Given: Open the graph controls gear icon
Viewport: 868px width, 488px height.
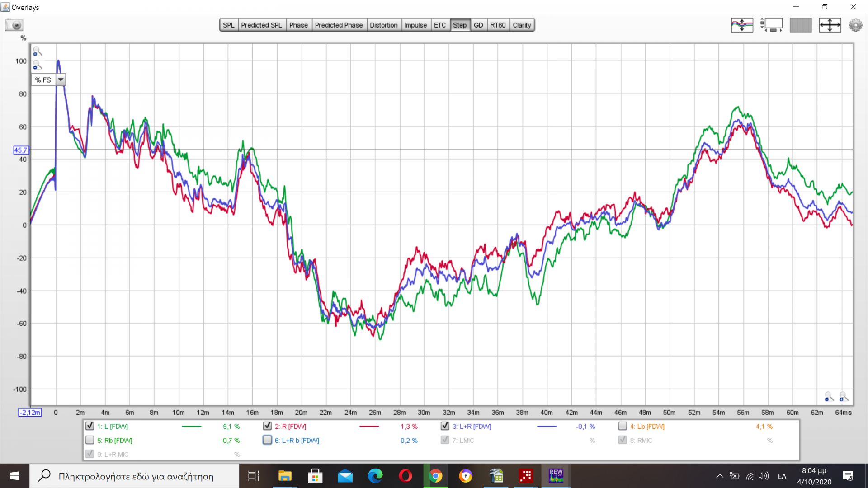Looking at the screenshot, I should tap(855, 25).
